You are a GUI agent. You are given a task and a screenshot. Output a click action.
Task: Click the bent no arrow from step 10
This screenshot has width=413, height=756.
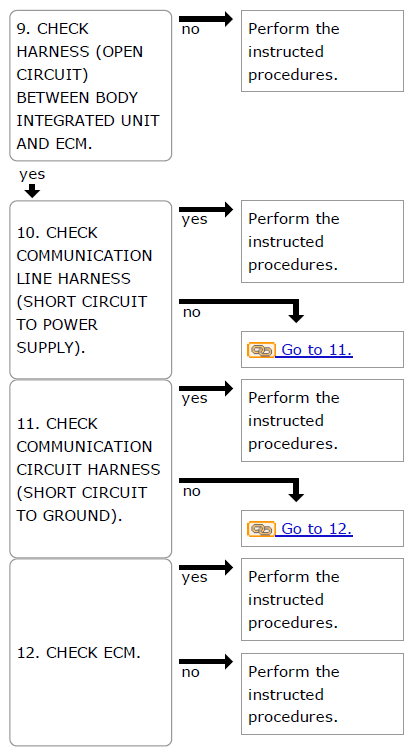pyautogui.click(x=241, y=310)
